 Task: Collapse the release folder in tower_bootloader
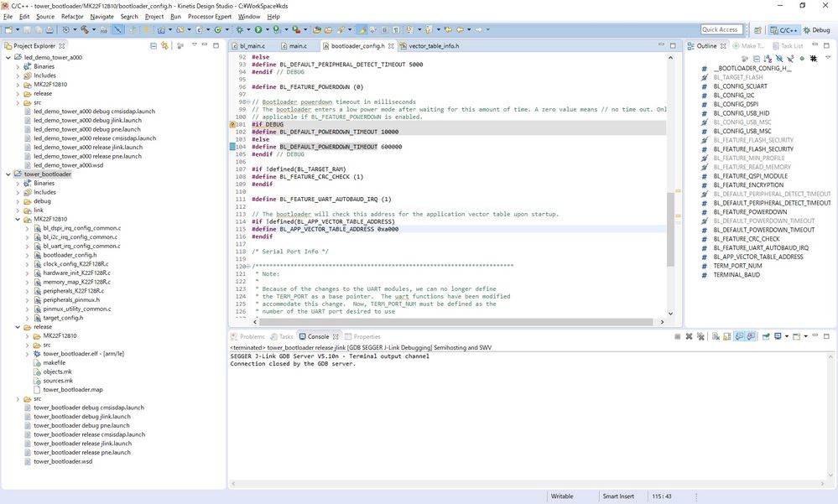pyautogui.click(x=18, y=327)
